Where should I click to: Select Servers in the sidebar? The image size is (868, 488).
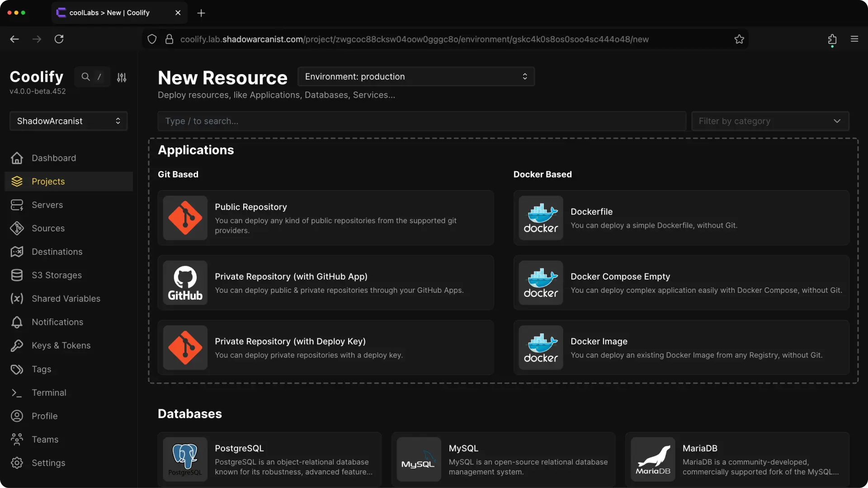(47, 205)
